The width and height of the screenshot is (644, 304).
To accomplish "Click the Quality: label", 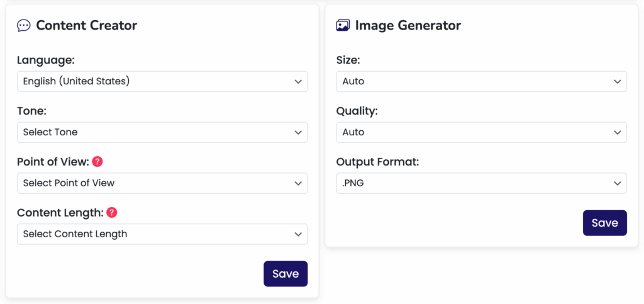I will click(x=356, y=111).
